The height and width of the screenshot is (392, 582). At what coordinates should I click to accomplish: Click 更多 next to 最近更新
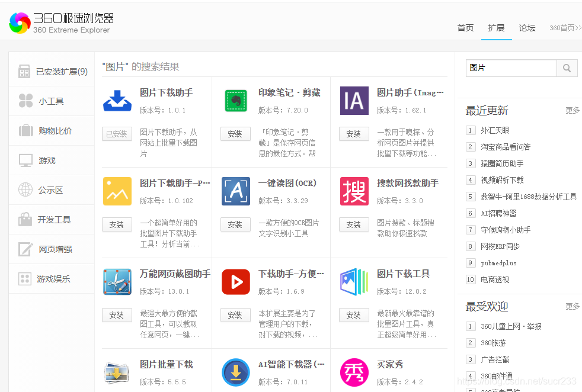[x=572, y=110]
